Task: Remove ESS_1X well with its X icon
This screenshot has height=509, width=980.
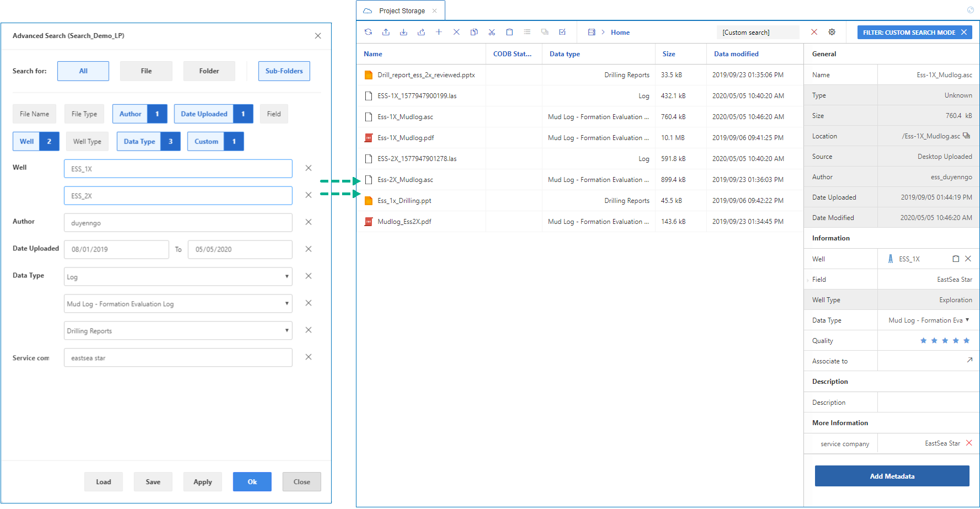Action: (x=968, y=259)
